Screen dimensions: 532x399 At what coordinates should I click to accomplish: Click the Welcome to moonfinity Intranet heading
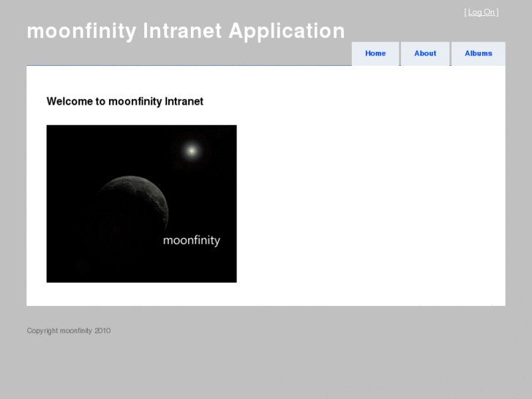pyautogui.click(x=125, y=102)
